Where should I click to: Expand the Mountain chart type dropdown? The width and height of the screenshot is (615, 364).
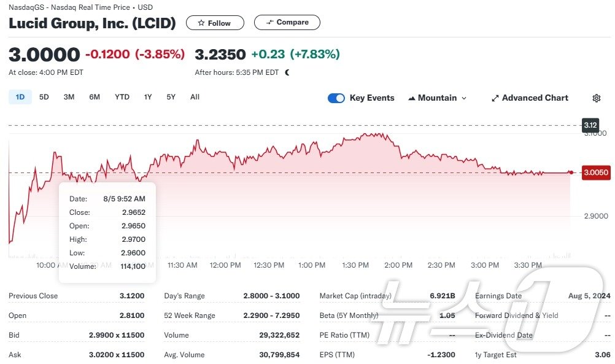(463, 98)
